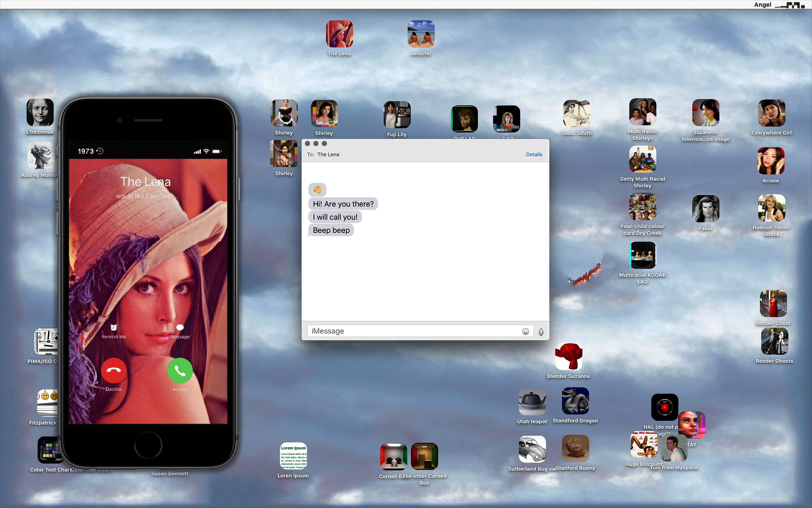Tap the Remind Me alarm icon
Image resolution: width=812 pixels, height=508 pixels.
113,328
